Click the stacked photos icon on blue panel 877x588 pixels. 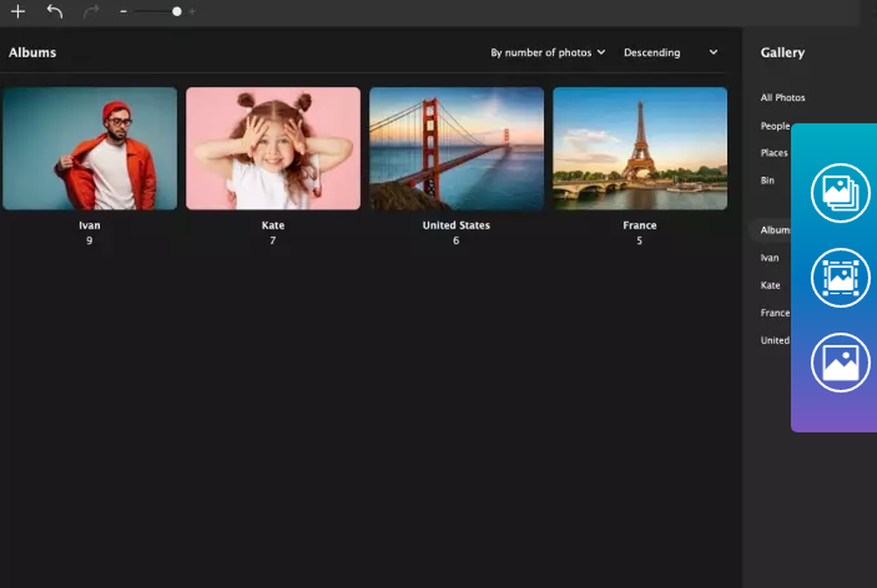(838, 192)
